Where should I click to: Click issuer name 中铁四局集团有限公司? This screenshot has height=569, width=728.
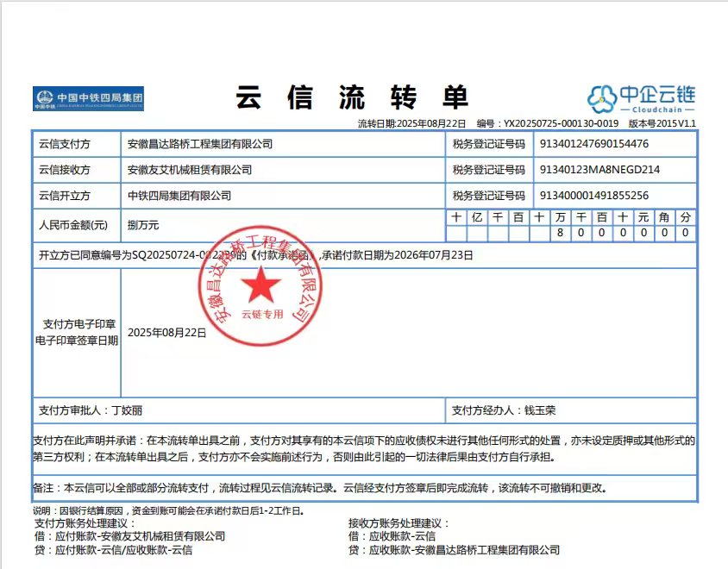coord(179,196)
